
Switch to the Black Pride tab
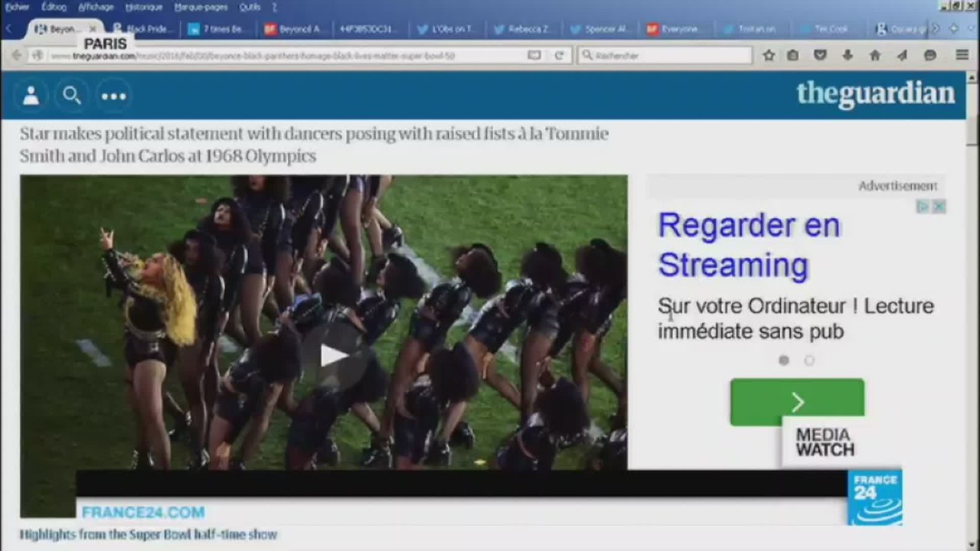pos(142,29)
